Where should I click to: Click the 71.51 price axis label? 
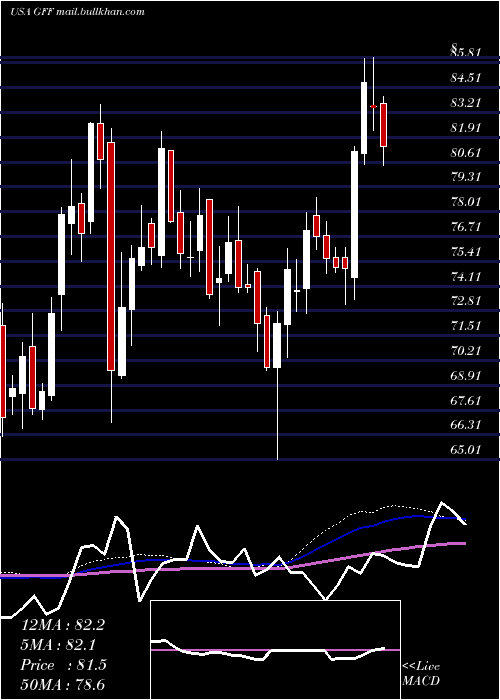coord(465,325)
